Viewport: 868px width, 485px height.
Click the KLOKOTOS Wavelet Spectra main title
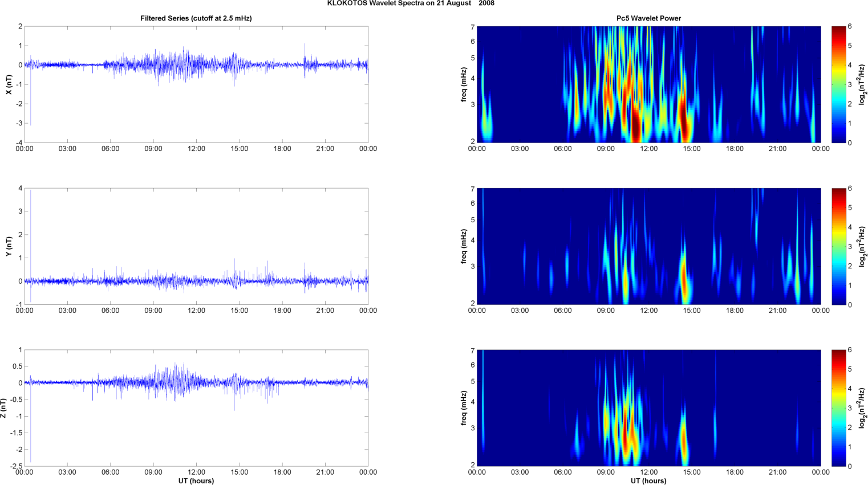tap(411, 3)
